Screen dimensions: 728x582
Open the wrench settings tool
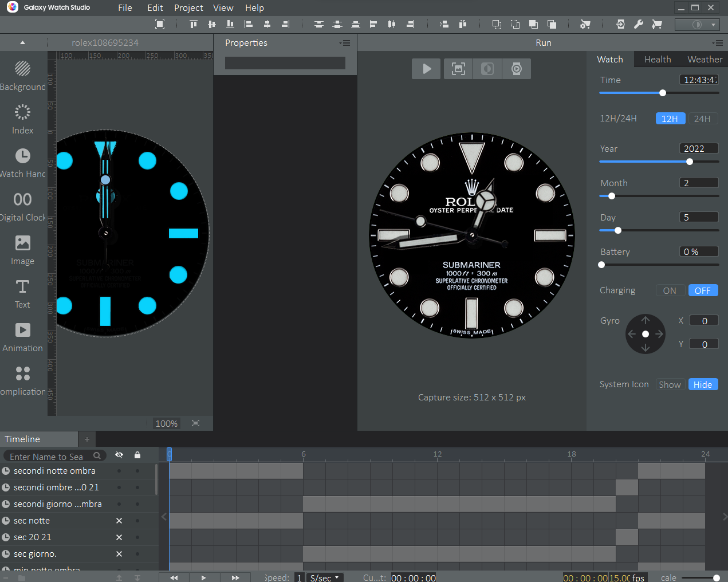(x=639, y=24)
